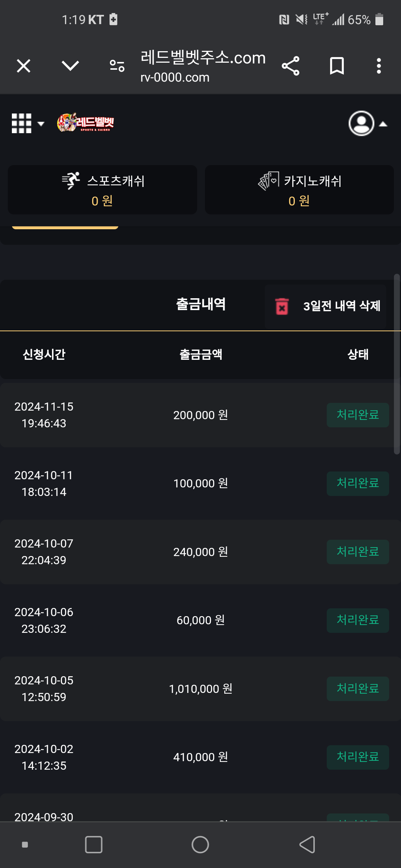Close the browser tab with X
401x868 pixels.
[x=24, y=66]
